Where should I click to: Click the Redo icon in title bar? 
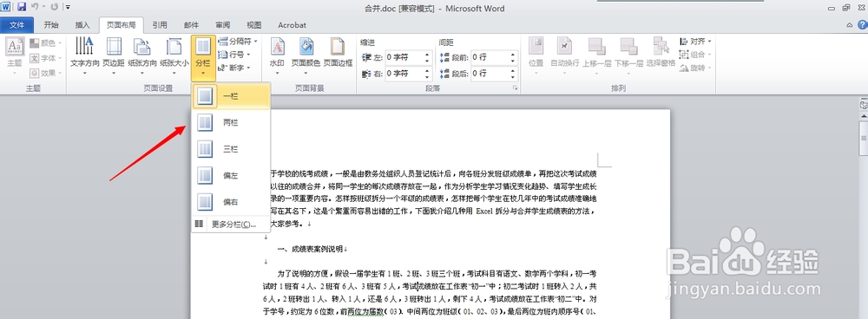[54, 7]
